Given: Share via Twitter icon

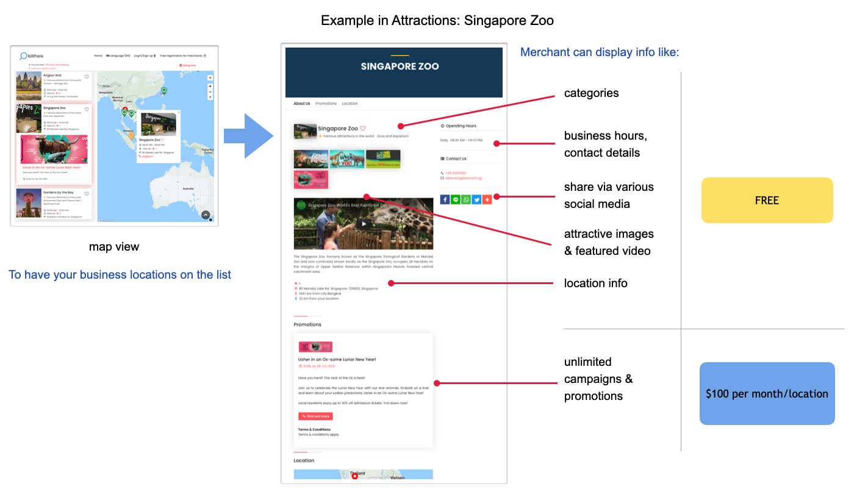Looking at the screenshot, I should pyautogui.click(x=476, y=199).
